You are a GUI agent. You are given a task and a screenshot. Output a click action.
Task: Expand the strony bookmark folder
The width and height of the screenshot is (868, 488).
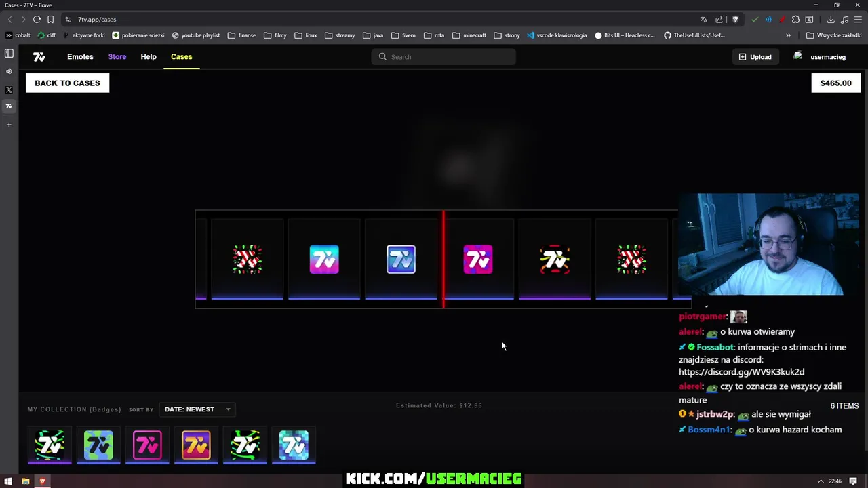coord(507,35)
